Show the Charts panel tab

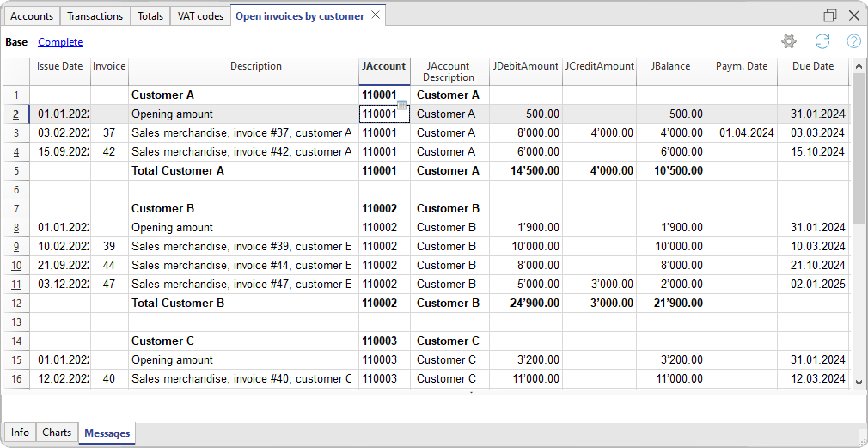(x=57, y=433)
